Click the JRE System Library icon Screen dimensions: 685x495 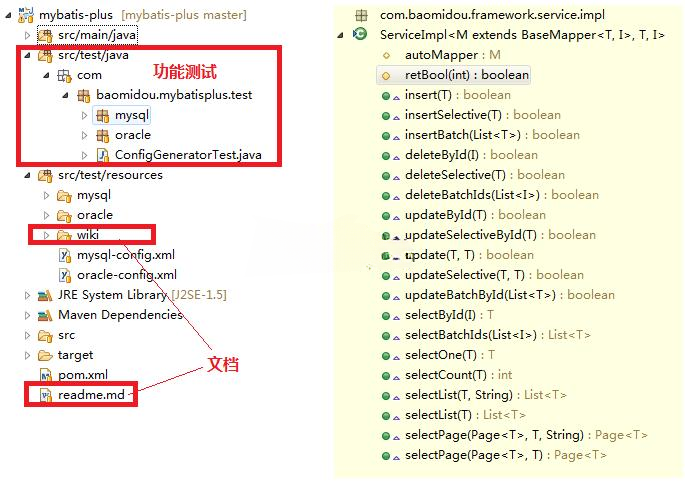click(x=45, y=295)
